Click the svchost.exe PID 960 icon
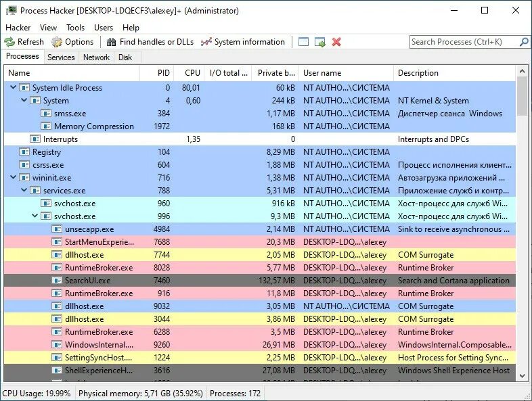This screenshot has width=532, height=401. click(x=46, y=204)
